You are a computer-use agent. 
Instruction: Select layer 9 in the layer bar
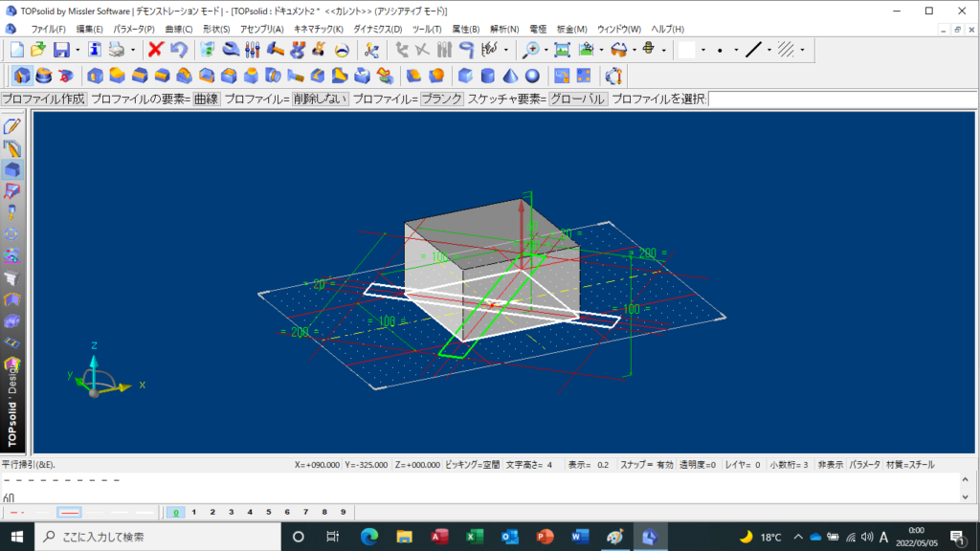[x=344, y=513]
